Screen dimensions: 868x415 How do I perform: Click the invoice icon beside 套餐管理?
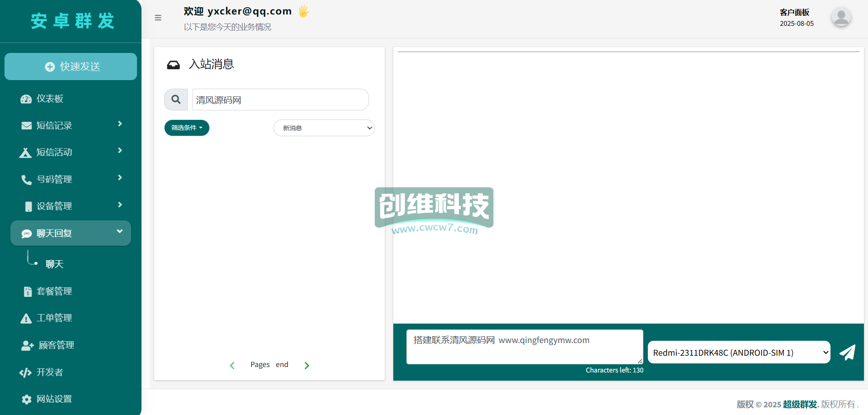(x=28, y=291)
